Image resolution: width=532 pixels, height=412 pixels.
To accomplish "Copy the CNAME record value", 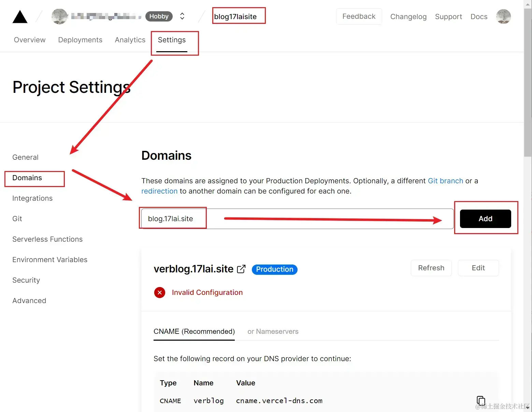I will (x=481, y=400).
